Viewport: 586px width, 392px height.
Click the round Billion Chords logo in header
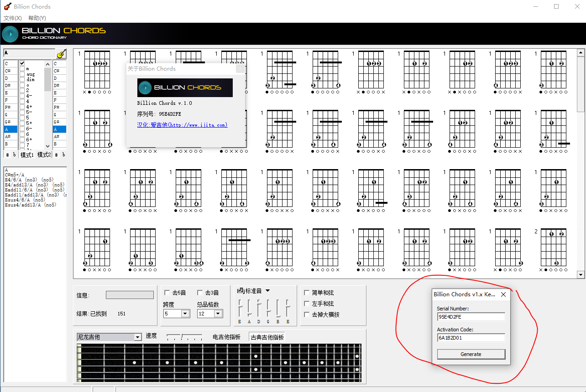[10, 34]
